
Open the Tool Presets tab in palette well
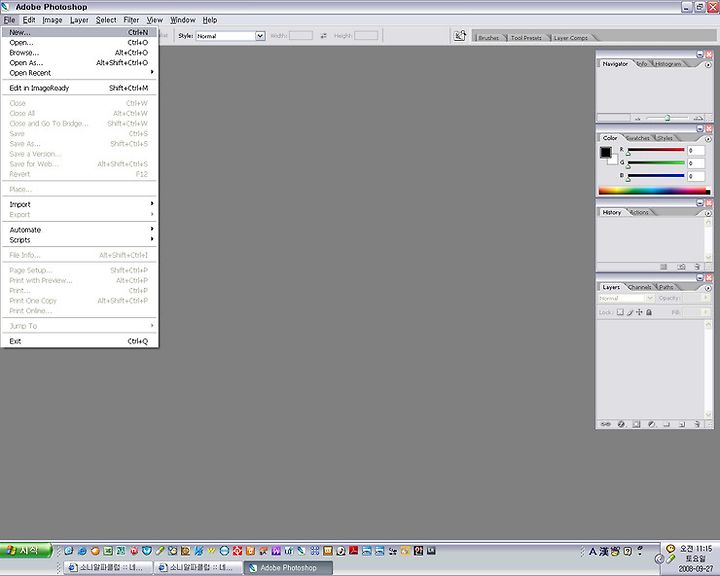point(526,38)
